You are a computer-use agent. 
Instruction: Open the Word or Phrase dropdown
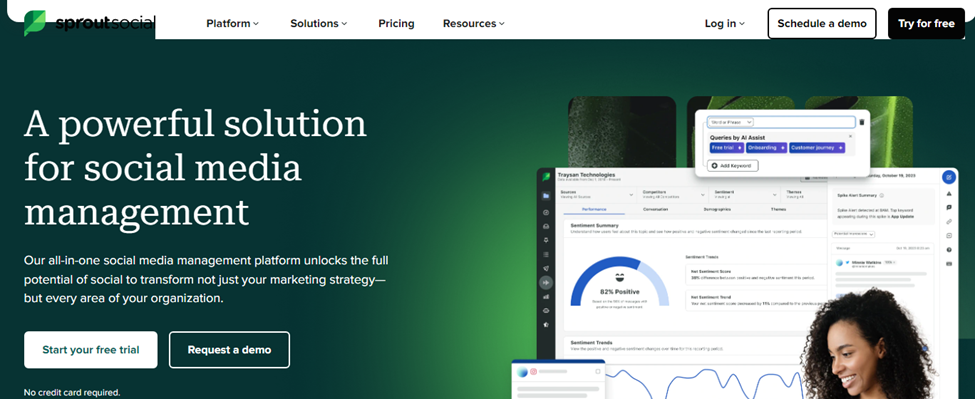point(731,122)
